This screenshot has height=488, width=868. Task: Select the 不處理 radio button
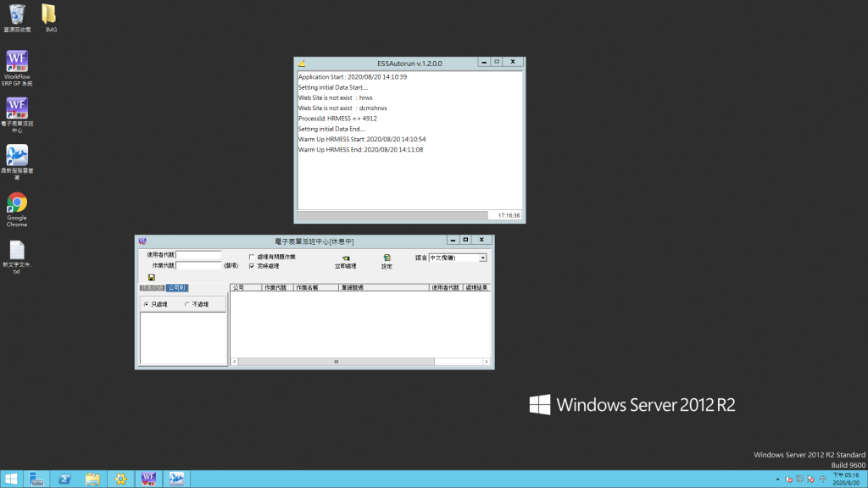[187, 304]
